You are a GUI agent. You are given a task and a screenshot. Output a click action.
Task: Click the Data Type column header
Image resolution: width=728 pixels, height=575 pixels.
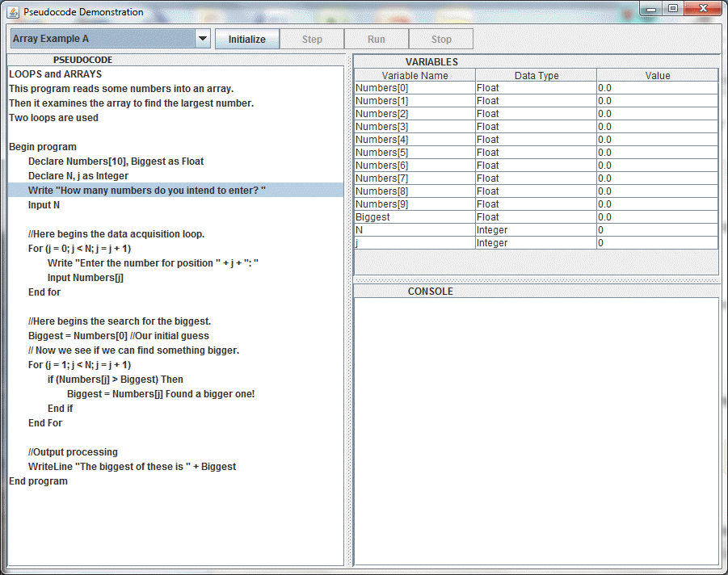point(536,76)
